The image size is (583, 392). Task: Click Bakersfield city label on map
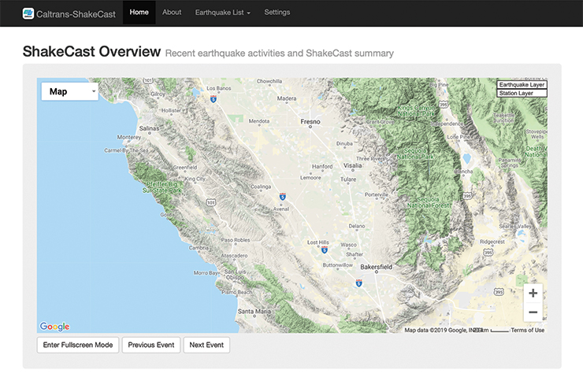click(x=376, y=267)
